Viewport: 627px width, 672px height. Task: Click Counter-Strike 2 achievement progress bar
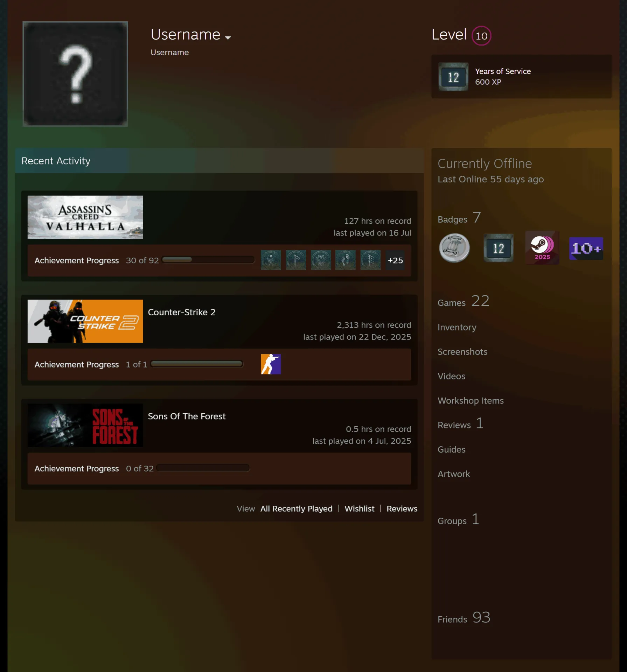[x=197, y=364]
